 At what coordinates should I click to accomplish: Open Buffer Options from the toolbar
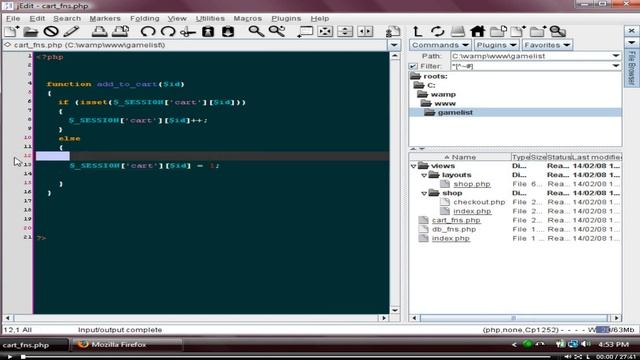coord(393,31)
